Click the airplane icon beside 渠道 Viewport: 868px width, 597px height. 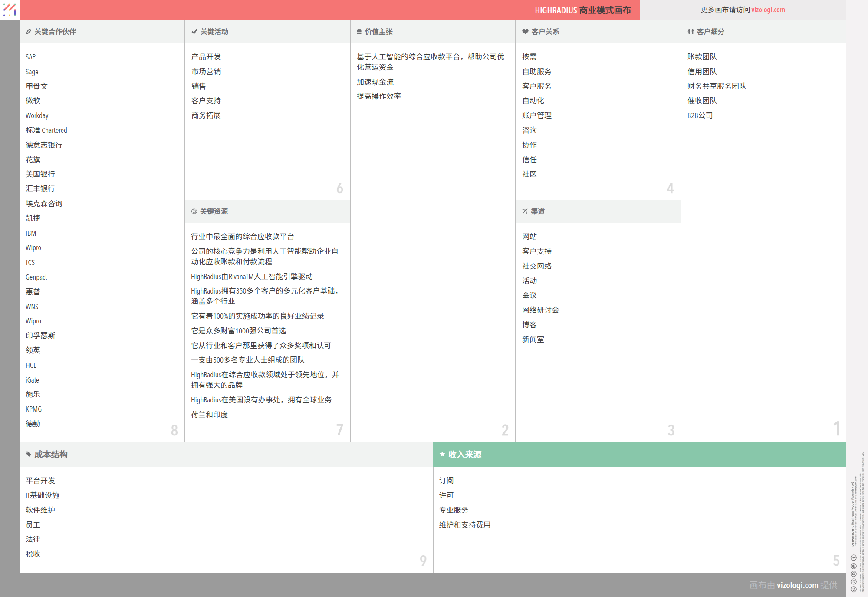point(525,211)
